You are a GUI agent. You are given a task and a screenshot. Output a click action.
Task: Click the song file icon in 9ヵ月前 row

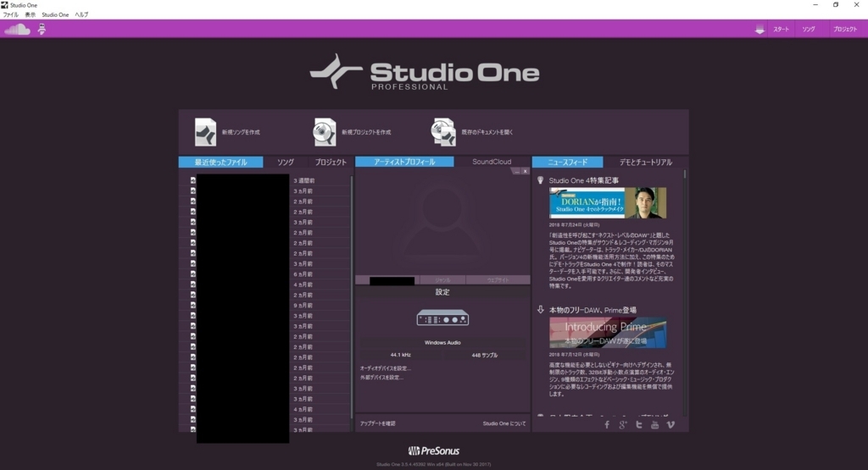coord(192,305)
